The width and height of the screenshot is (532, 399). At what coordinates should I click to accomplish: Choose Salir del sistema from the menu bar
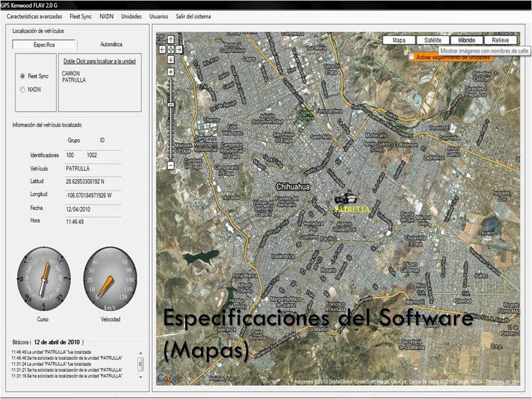(193, 16)
